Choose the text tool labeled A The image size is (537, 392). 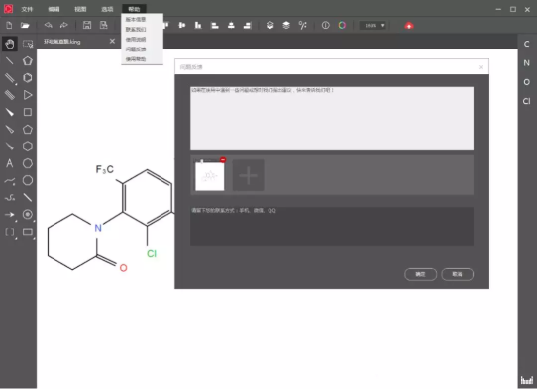point(10,163)
